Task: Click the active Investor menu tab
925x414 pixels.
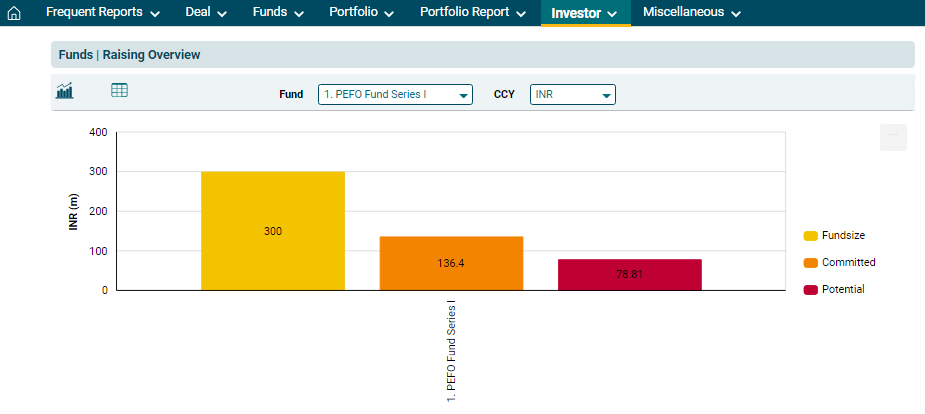Action: (x=585, y=13)
